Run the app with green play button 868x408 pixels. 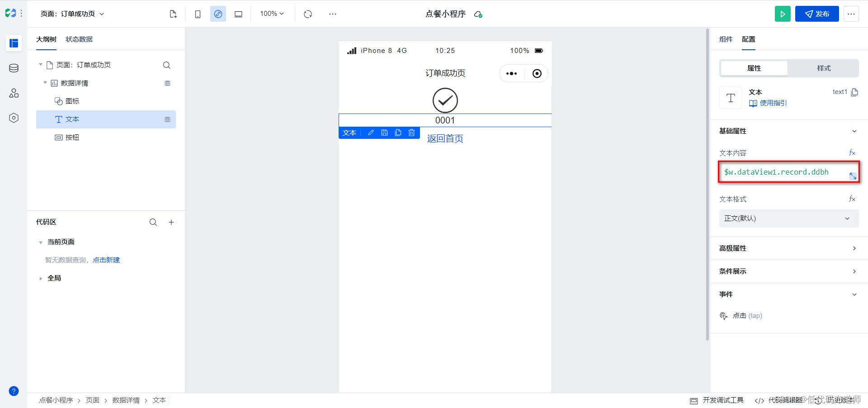tap(783, 14)
